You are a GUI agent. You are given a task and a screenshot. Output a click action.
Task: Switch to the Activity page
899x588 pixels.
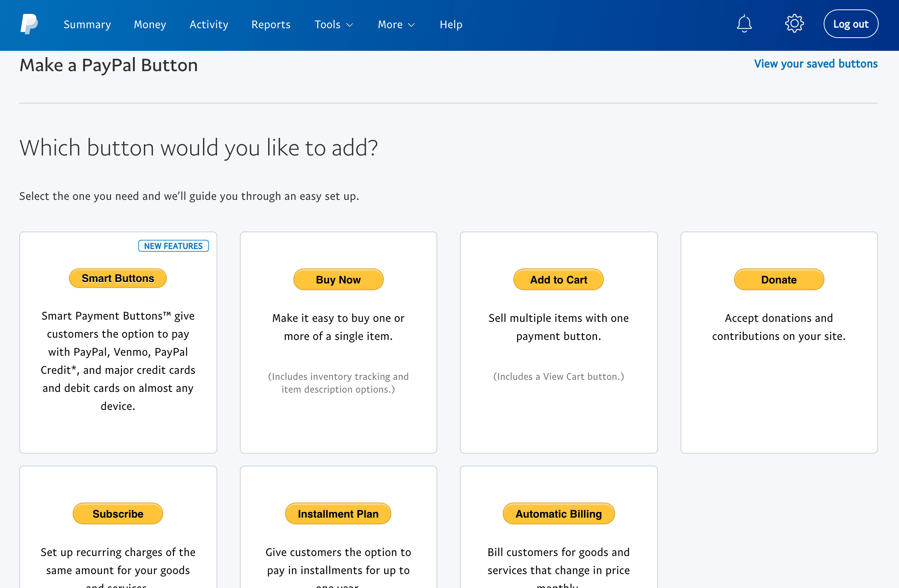click(209, 24)
